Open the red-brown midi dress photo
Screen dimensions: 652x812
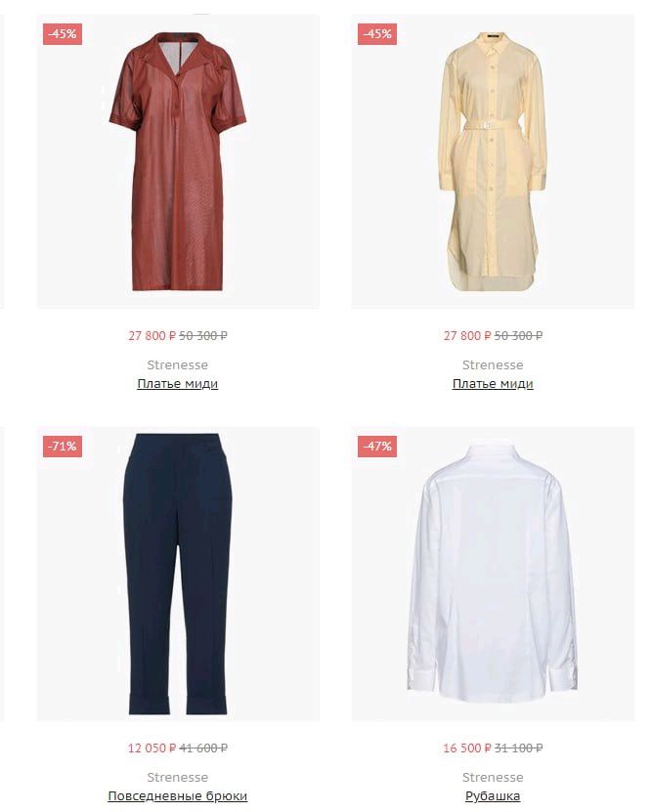tap(178, 161)
